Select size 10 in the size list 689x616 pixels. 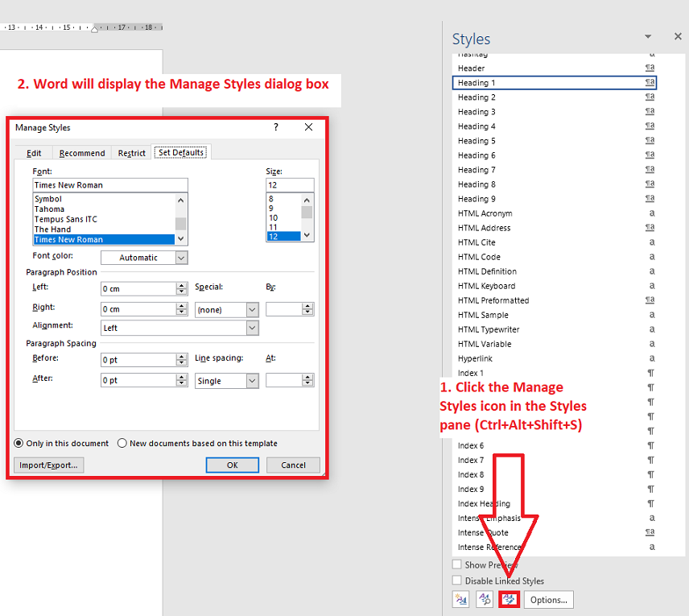(x=283, y=217)
